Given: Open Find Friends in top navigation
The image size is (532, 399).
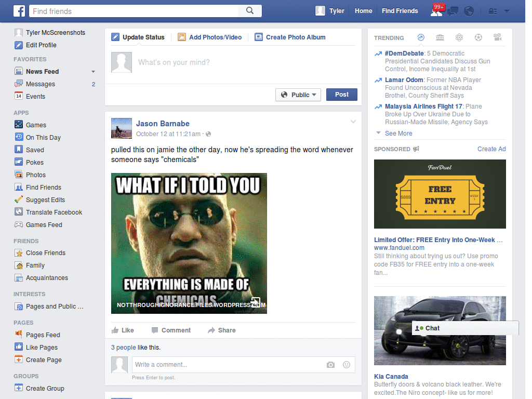Looking at the screenshot, I should pos(400,11).
